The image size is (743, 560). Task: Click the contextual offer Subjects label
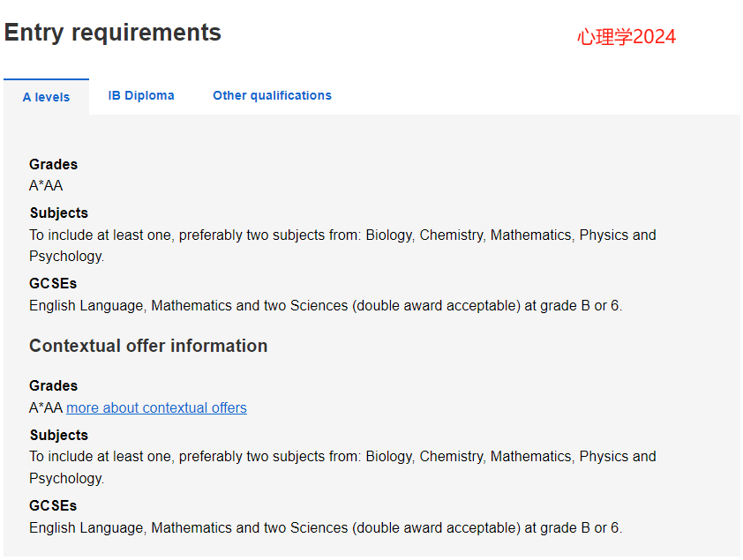click(x=59, y=435)
